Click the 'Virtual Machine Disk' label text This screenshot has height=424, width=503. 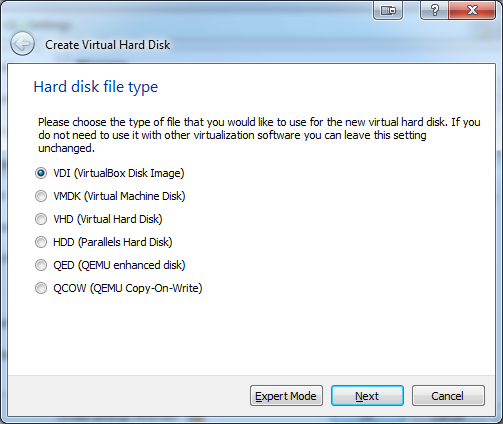click(135, 196)
